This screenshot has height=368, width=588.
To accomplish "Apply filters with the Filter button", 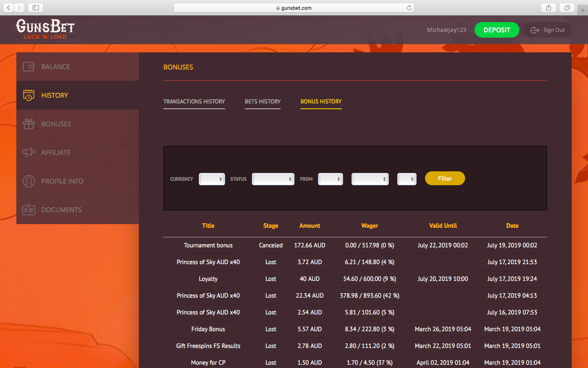I will [x=445, y=178].
